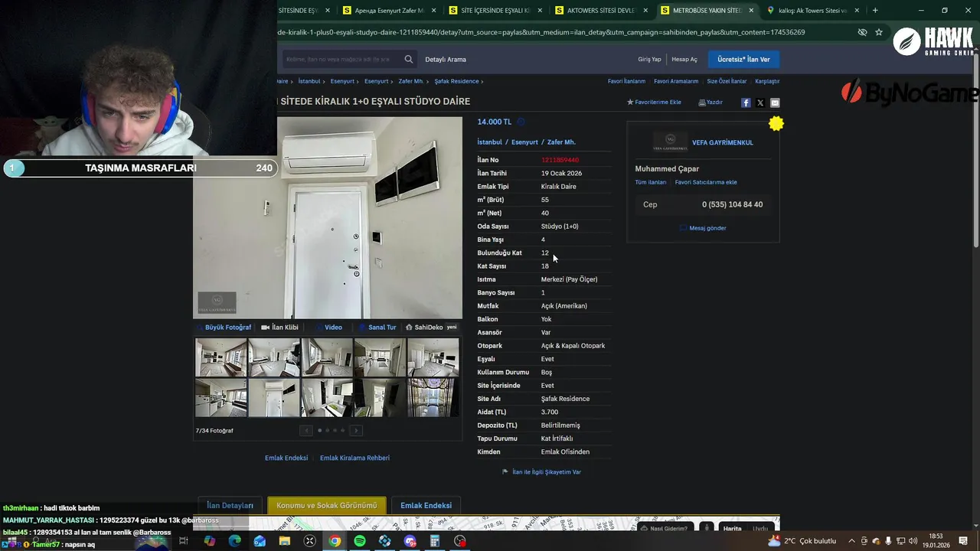The image size is (980, 551).
Task: Close the 'Аренда Esenyurt Zafer' browser tab
Action: 434,11
